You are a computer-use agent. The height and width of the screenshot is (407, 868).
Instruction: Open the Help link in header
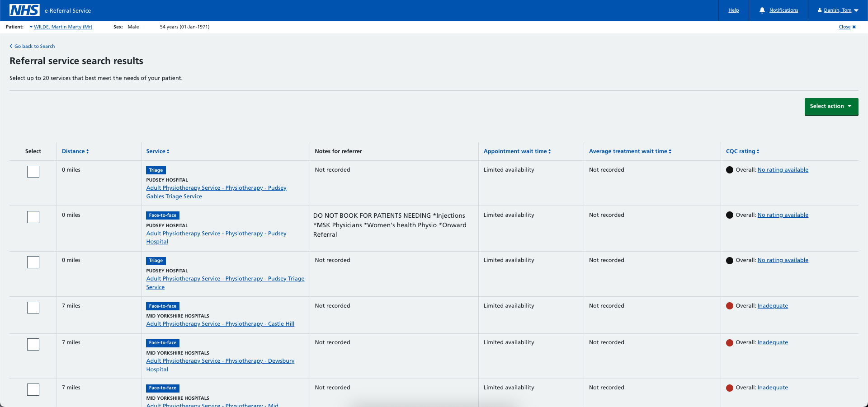coord(733,10)
